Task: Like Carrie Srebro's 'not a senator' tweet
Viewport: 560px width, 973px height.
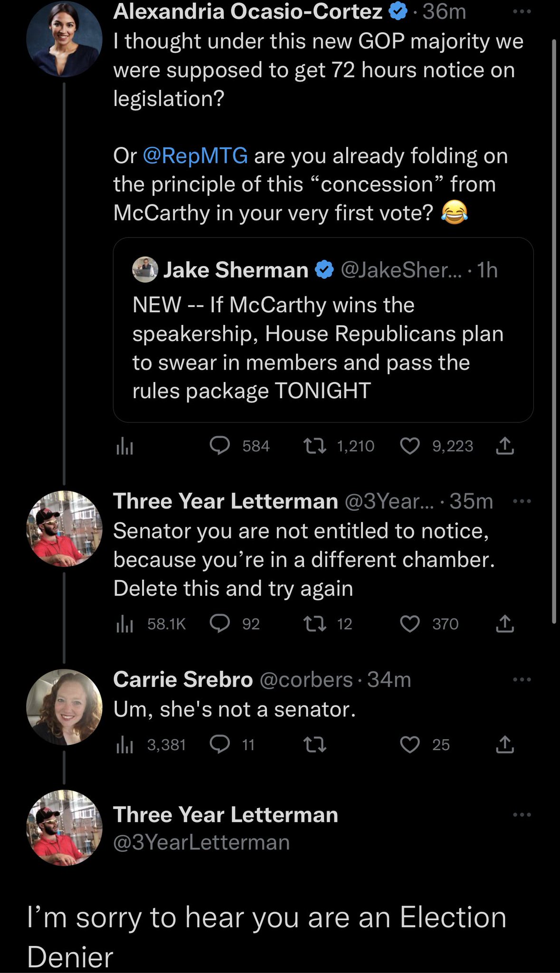Action: point(410,744)
